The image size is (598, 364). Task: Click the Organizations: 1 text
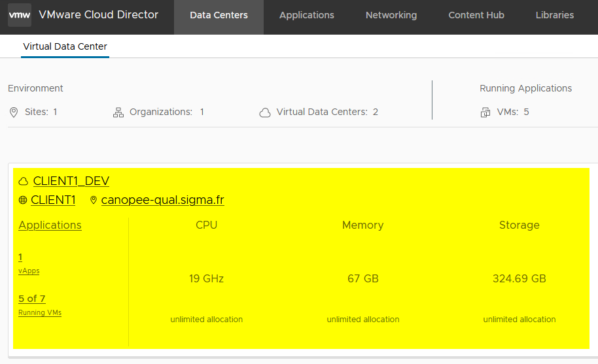167,112
